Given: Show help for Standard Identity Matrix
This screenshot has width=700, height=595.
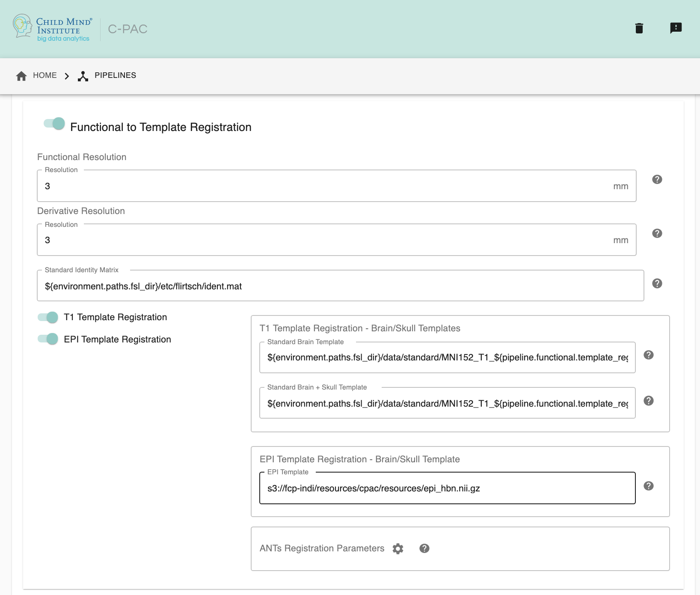Looking at the screenshot, I should tap(657, 283).
